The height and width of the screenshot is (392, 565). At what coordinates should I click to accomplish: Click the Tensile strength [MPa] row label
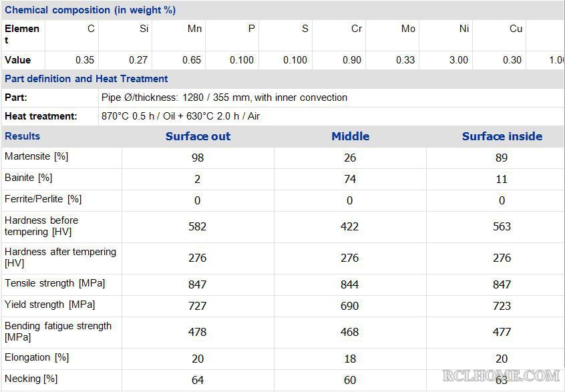55,283
